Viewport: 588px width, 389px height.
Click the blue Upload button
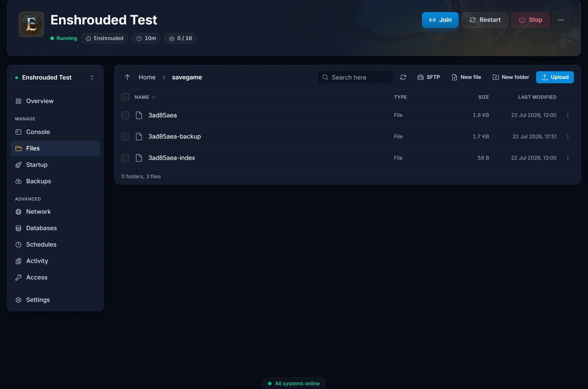tap(555, 77)
